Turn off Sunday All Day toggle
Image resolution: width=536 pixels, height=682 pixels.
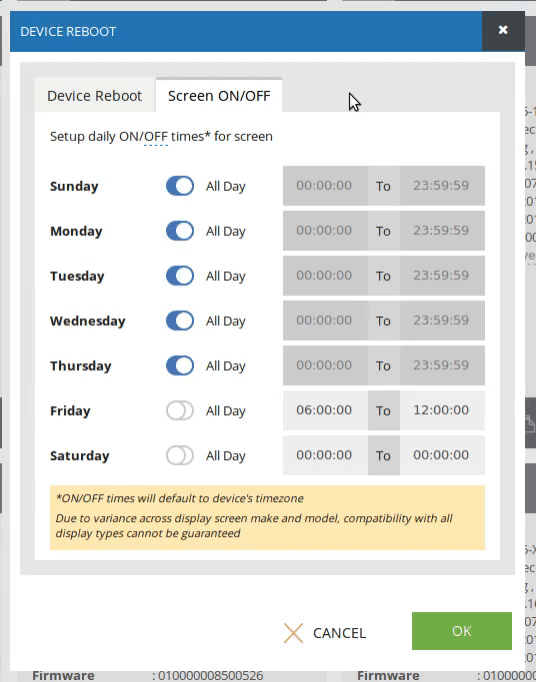(180, 186)
